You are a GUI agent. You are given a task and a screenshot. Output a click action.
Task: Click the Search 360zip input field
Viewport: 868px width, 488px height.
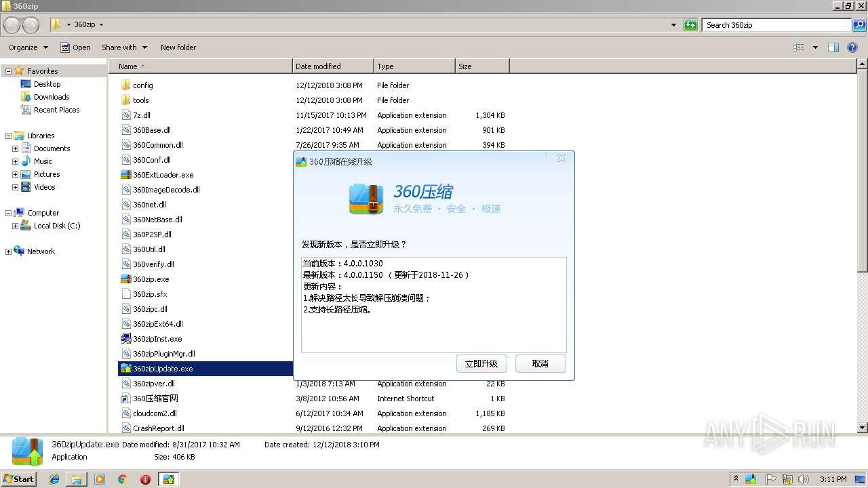(777, 25)
